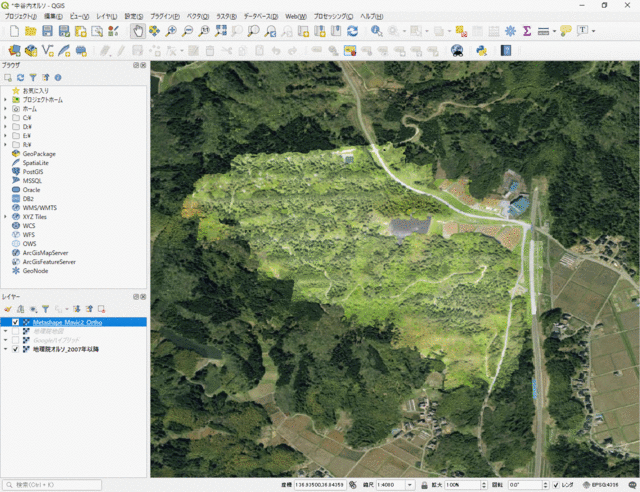Expand the XYZ Tiles node
The width and height of the screenshot is (640, 492).
pyautogui.click(x=5, y=217)
